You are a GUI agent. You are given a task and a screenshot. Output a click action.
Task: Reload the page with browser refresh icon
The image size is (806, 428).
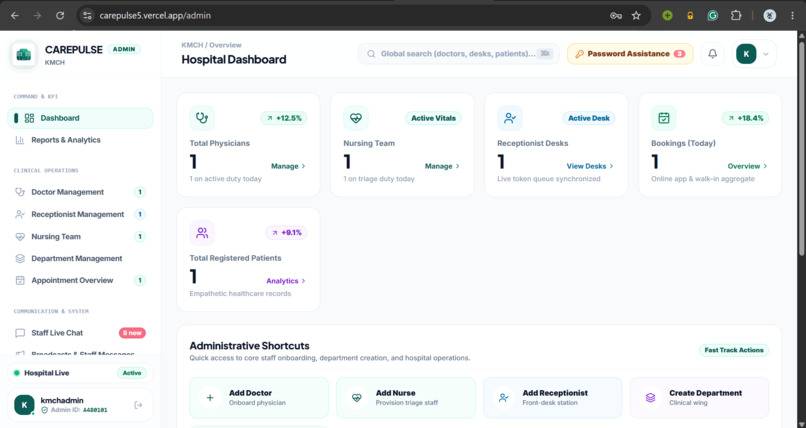click(60, 15)
